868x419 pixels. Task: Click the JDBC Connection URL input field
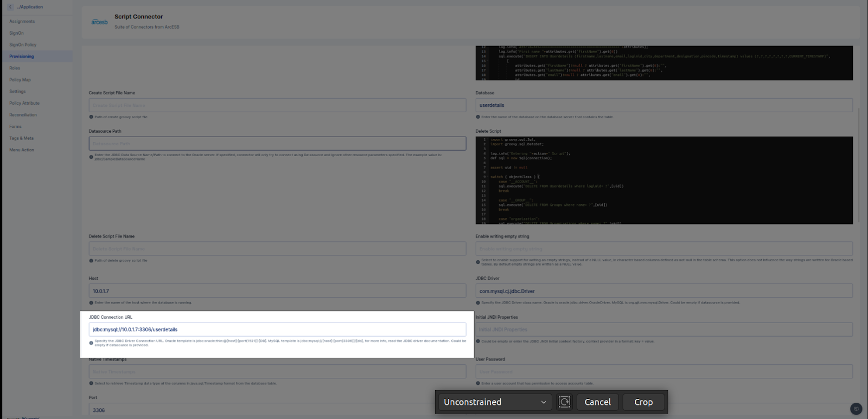coord(277,330)
